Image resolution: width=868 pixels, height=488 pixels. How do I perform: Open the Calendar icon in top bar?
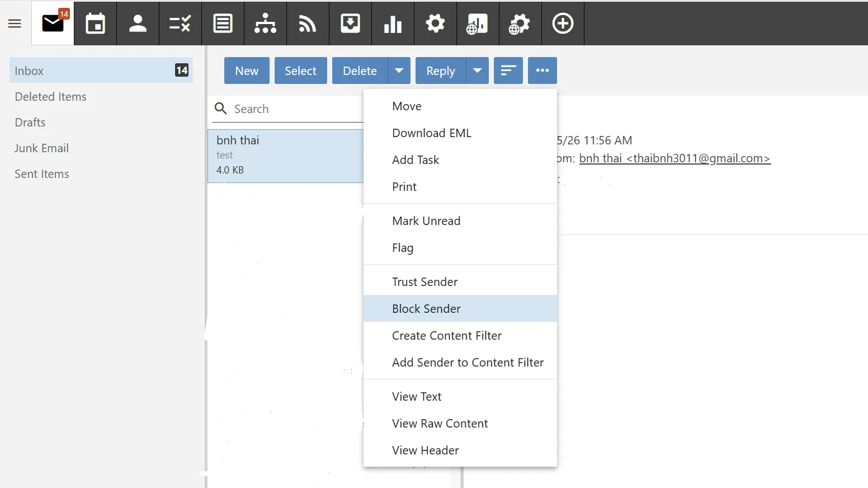point(96,24)
